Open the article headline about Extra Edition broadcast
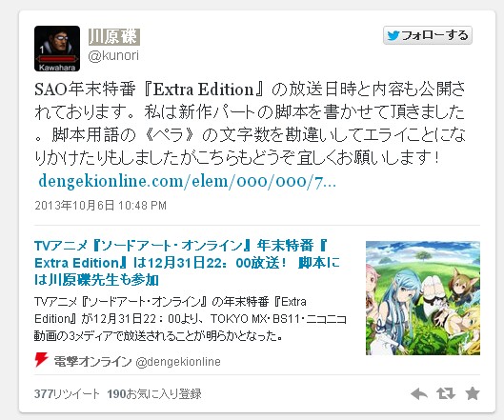 point(187,263)
